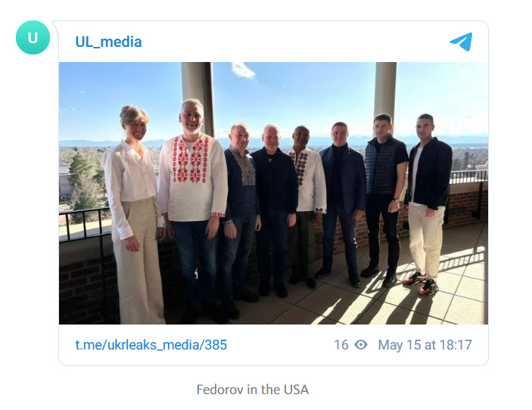
Task: Open the green U channel avatar
Action: pyautogui.click(x=33, y=37)
